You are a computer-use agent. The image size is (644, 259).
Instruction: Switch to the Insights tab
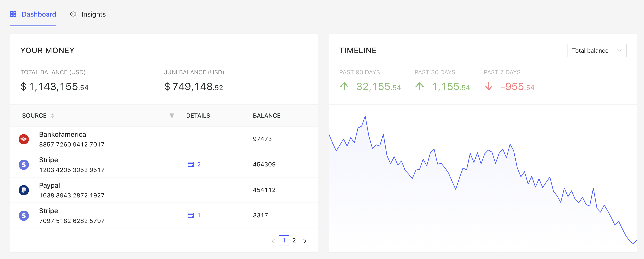[x=88, y=14]
